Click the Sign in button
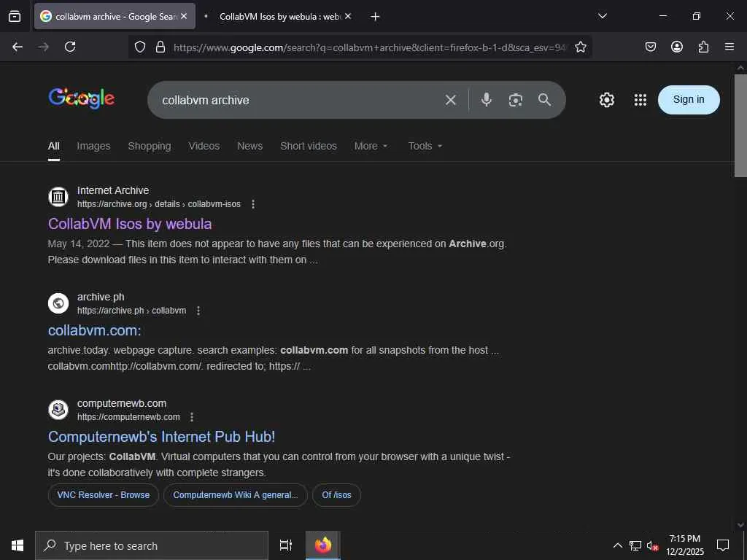The height and width of the screenshot is (560, 747). tap(689, 99)
